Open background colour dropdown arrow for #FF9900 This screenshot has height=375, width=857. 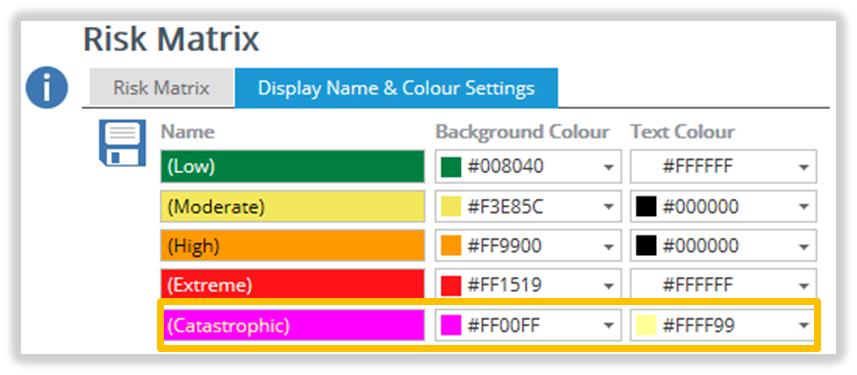(608, 247)
